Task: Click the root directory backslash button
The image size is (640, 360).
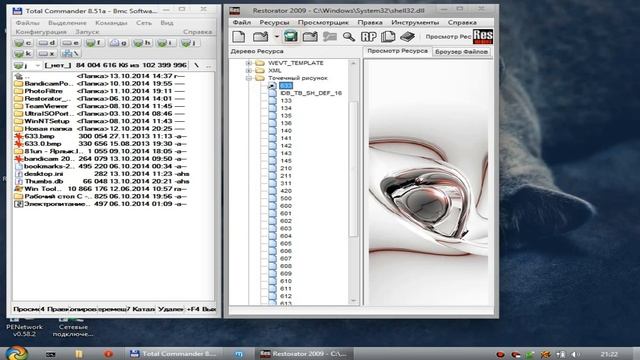Action: (196, 65)
